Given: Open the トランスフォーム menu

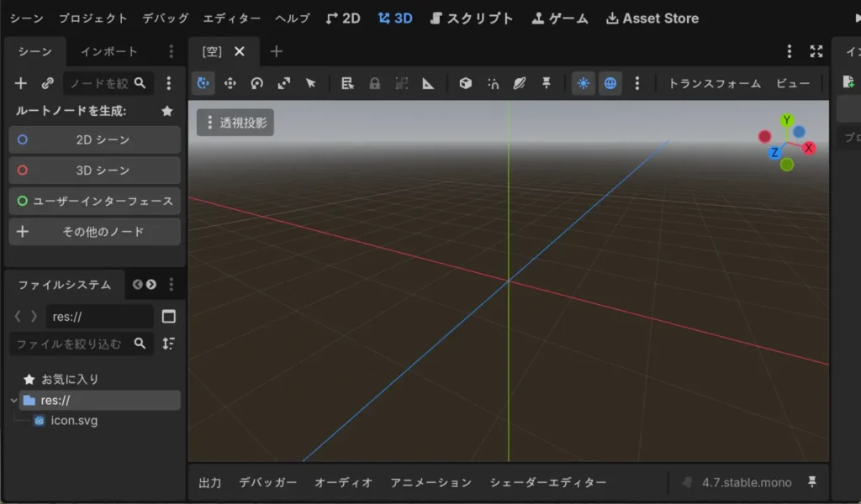Looking at the screenshot, I should (715, 83).
